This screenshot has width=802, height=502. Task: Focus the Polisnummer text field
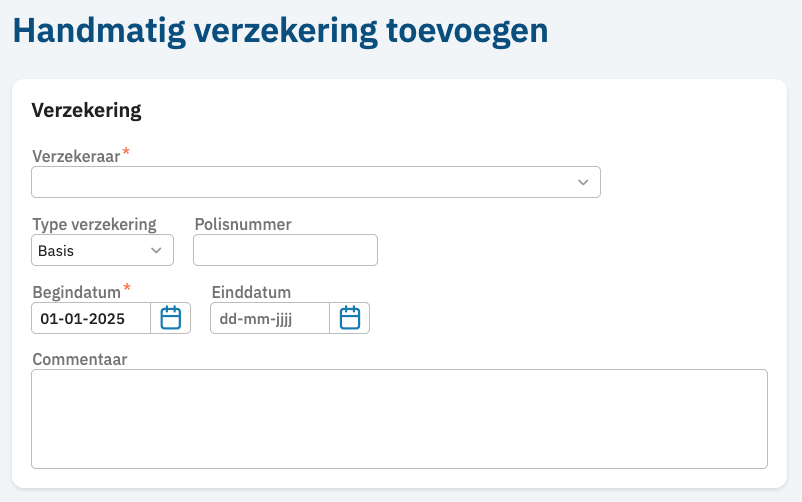coord(285,250)
